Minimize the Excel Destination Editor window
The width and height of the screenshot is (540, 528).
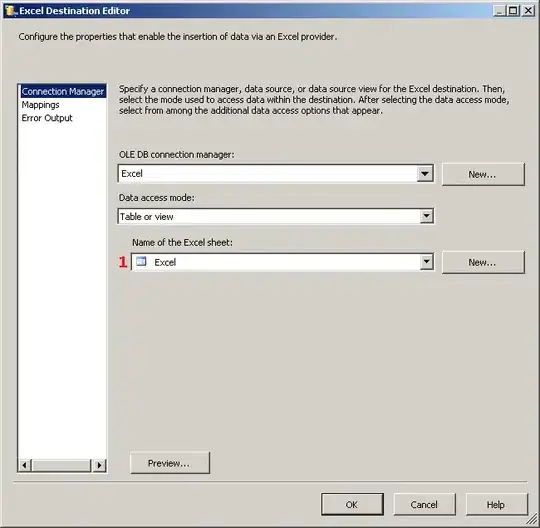tap(500, 11)
